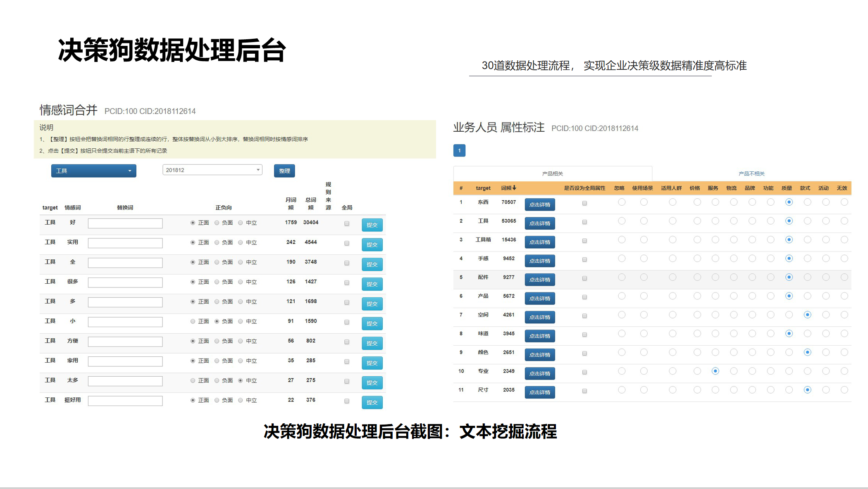Tick global attribute checkbox for 空间
The image size is (868, 489).
584,316
